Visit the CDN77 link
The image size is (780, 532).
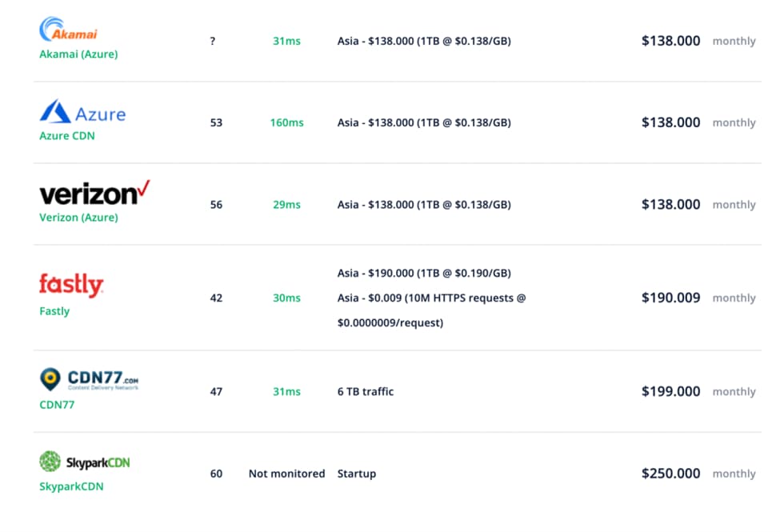click(57, 405)
